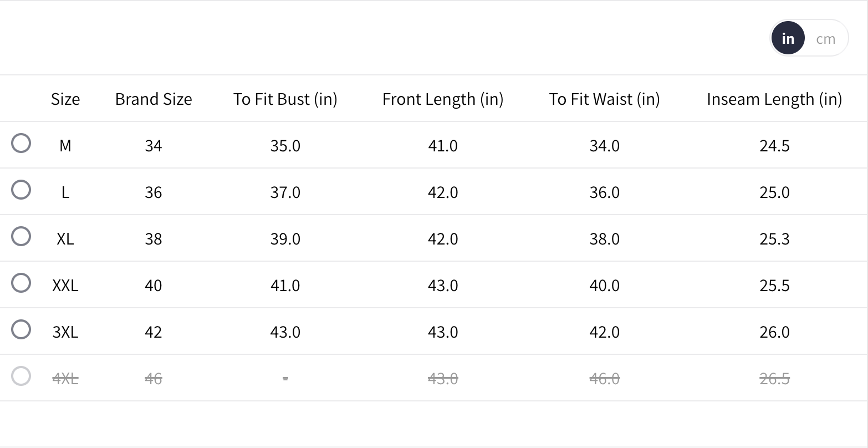Click the XXL size label
This screenshot has width=868, height=448.
coord(65,286)
